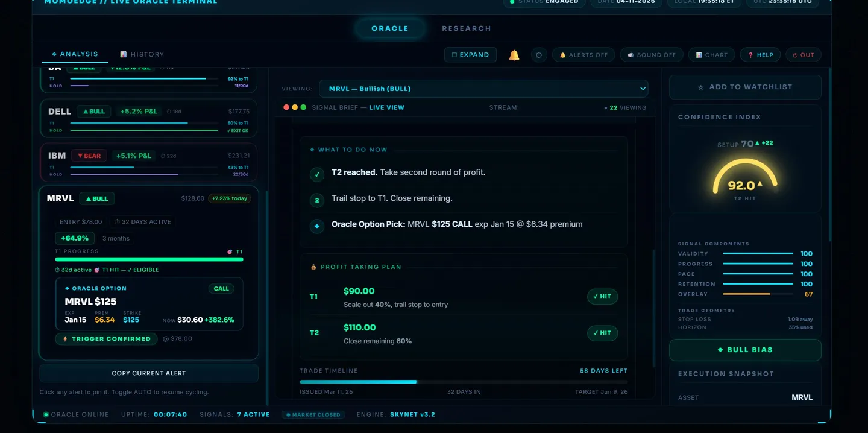
Task: Click the ORACLE ONLINE status dot
Action: [x=45, y=414]
